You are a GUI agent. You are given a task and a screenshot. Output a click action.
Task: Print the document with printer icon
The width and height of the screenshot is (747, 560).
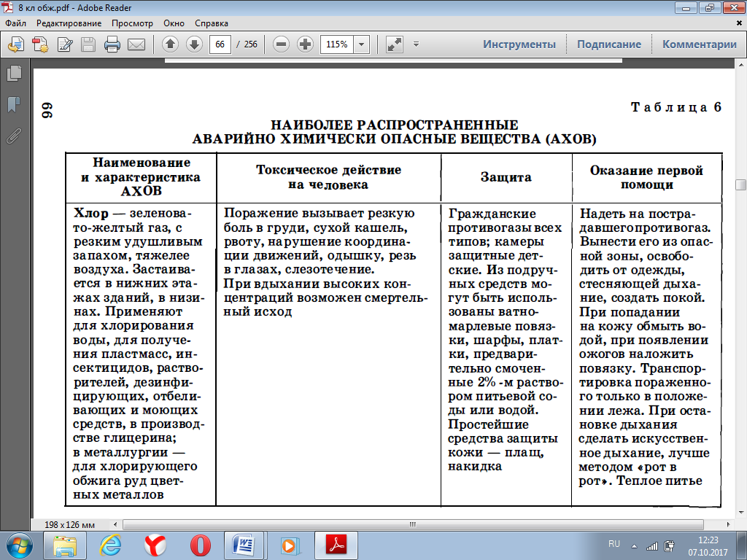click(x=112, y=44)
